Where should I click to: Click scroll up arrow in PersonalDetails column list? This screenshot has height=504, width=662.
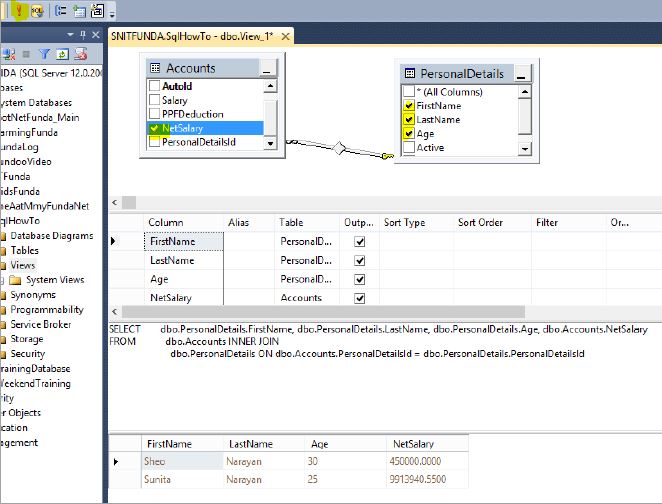(525, 92)
